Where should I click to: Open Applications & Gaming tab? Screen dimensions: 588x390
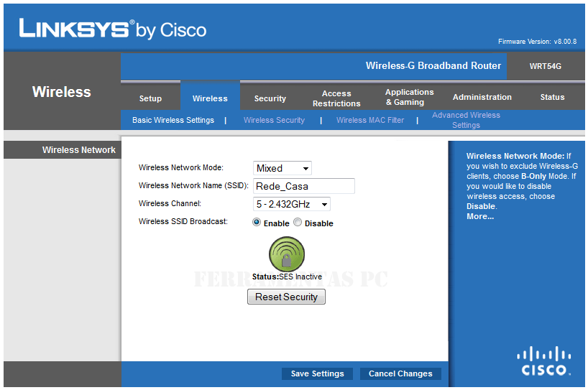pyautogui.click(x=409, y=97)
